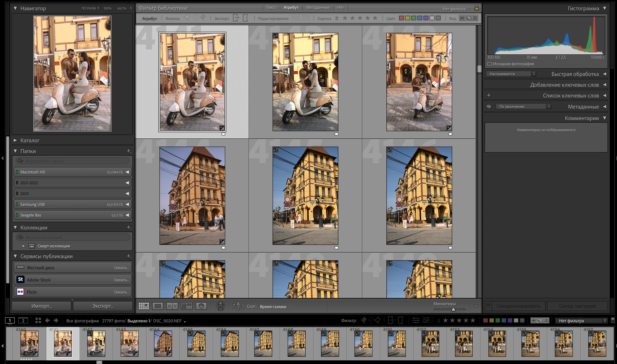Expand the Каталог panel
The height and width of the screenshot is (364, 617).
click(15, 140)
